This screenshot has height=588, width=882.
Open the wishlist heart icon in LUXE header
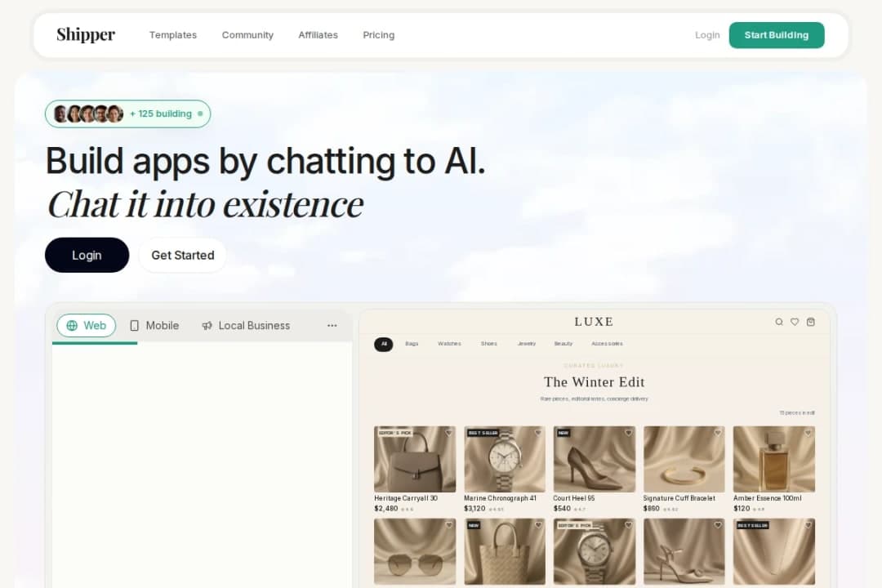[795, 322]
